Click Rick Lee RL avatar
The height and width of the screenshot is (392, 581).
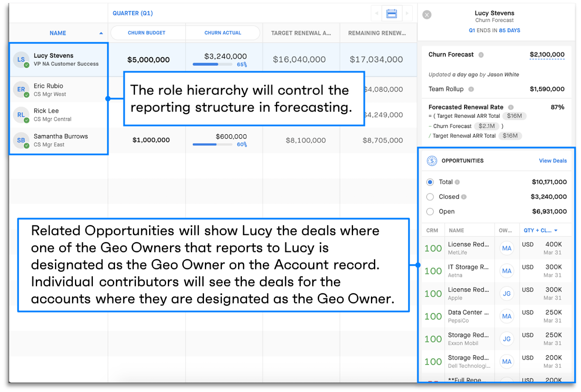21,115
